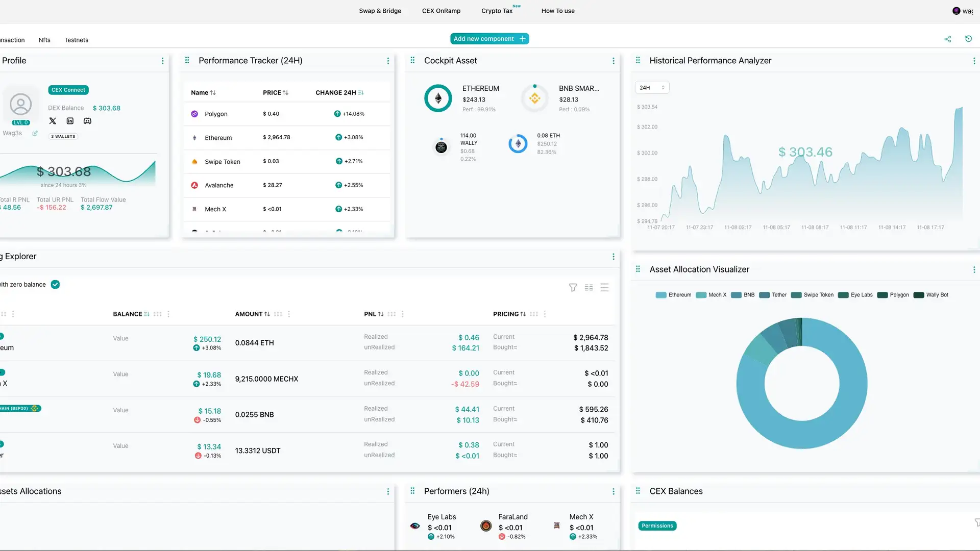Click the 0.08 ETH ring icon
This screenshot has height=551, width=980.
pos(518,144)
